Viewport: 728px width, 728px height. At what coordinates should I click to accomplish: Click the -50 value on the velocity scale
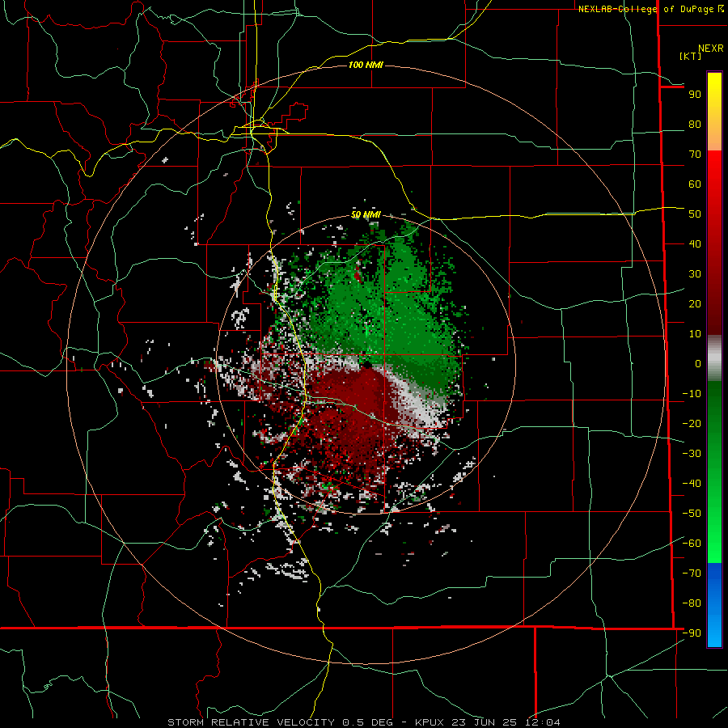pyautogui.click(x=692, y=514)
